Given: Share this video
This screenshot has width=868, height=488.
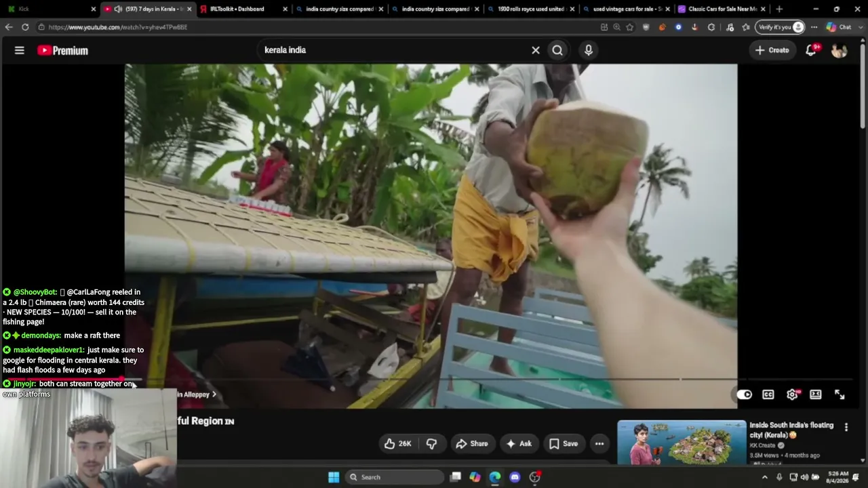Looking at the screenshot, I should coord(472,444).
